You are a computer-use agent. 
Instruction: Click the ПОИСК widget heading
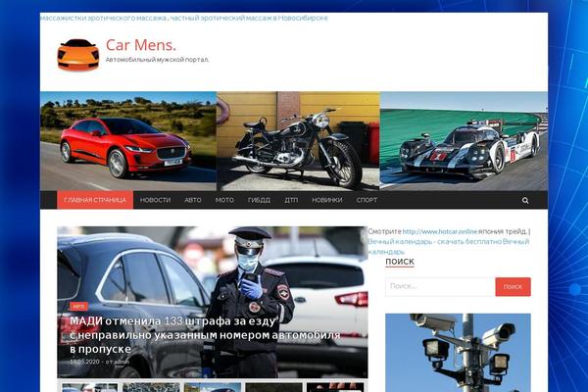[400, 262]
